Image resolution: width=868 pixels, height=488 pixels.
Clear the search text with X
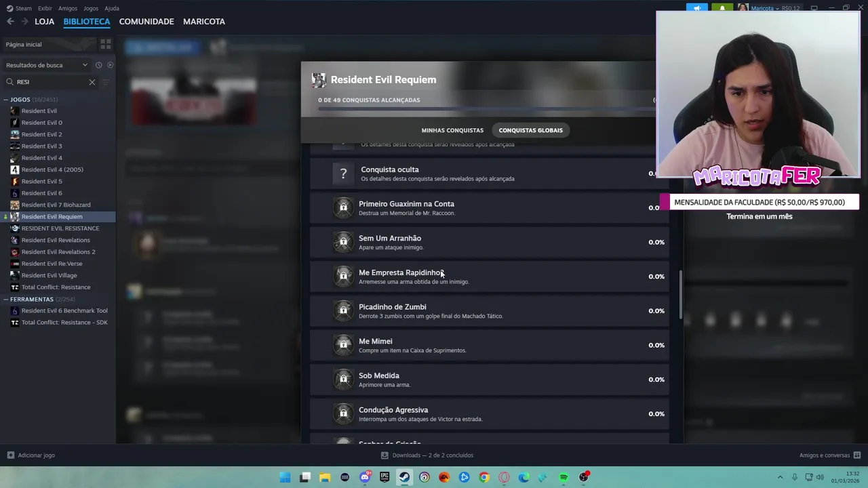92,82
